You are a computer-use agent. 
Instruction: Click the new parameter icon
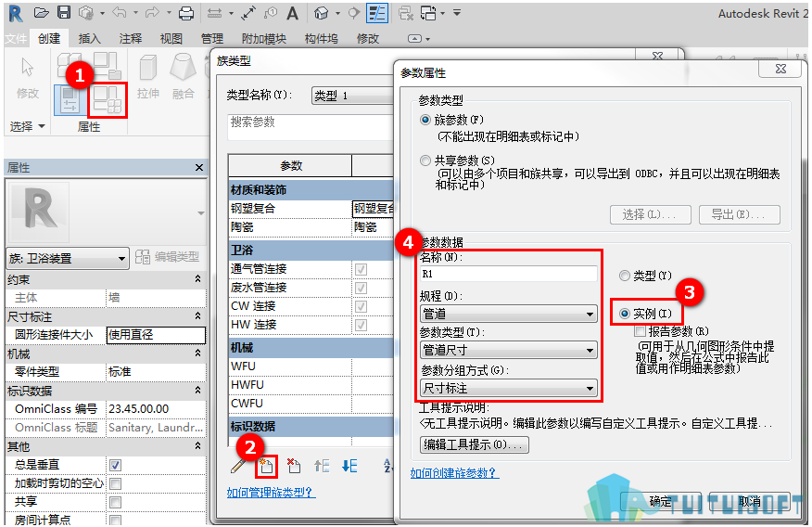(267, 467)
